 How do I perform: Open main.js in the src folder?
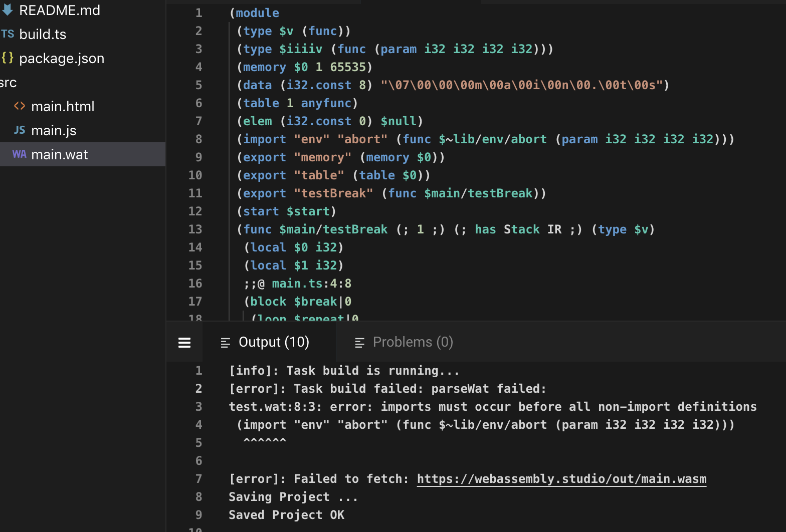click(x=54, y=130)
